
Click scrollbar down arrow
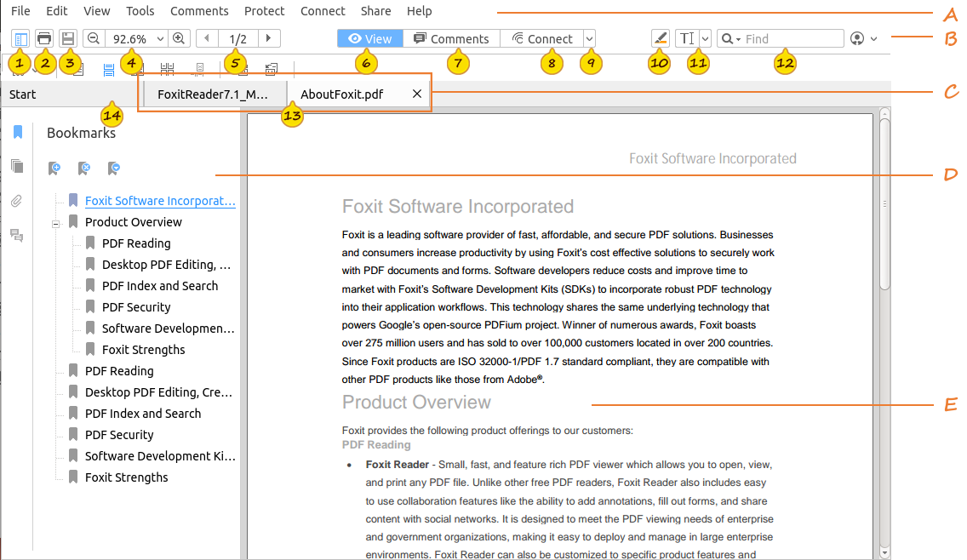[x=885, y=552]
